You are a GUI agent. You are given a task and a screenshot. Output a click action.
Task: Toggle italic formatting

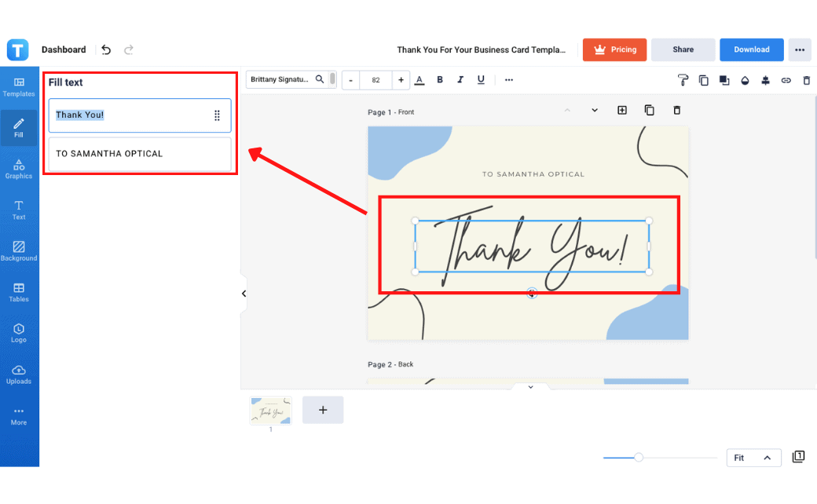click(460, 80)
